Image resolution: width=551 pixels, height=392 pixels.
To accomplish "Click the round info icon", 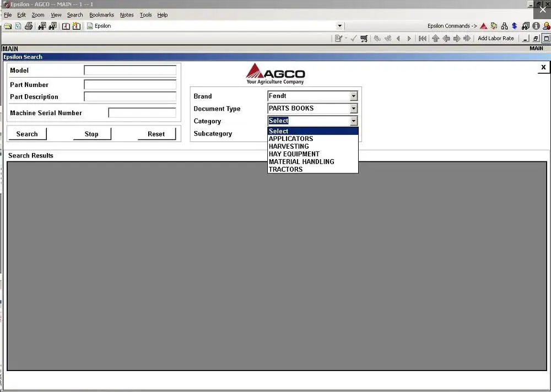I will pos(536,26).
